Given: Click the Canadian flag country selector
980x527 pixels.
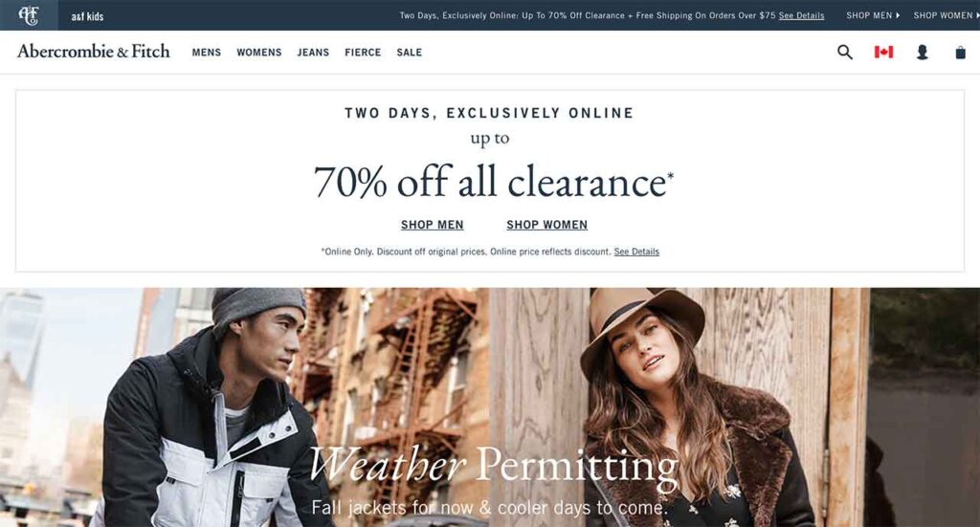Looking at the screenshot, I should (883, 53).
